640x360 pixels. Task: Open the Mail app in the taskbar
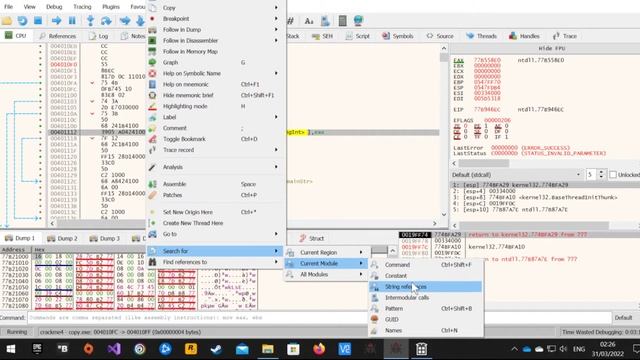(x=242, y=349)
